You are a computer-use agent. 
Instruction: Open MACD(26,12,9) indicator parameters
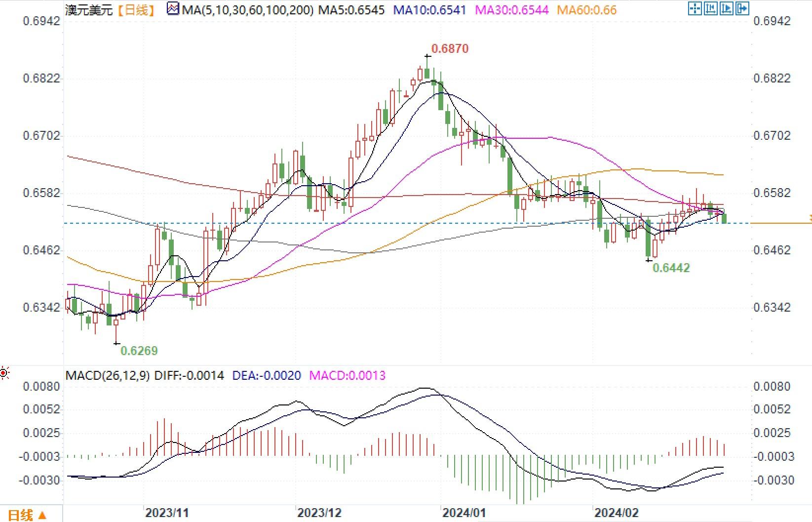tap(108, 376)
